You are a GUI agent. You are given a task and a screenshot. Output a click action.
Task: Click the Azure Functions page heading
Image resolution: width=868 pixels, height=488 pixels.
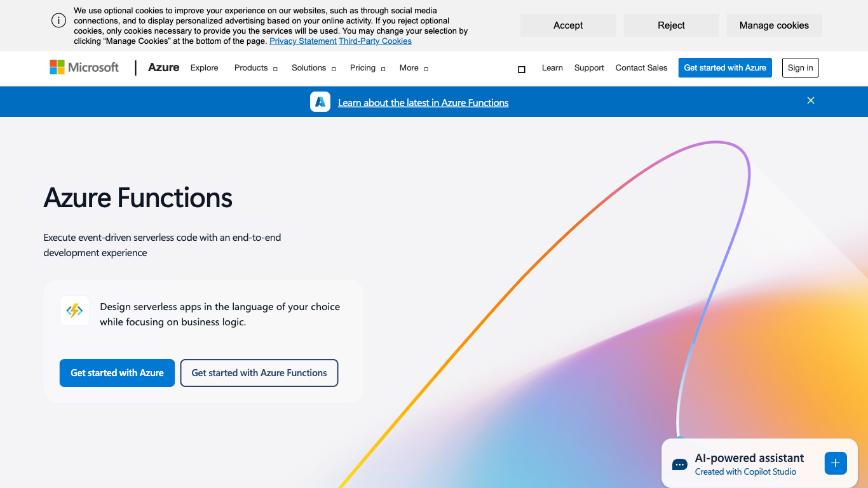pos(138,198)
